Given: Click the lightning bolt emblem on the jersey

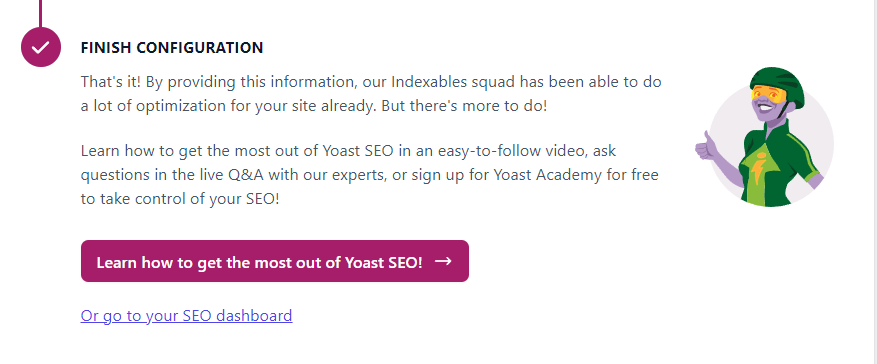Looking at the screenshot, I should (757, 169).
